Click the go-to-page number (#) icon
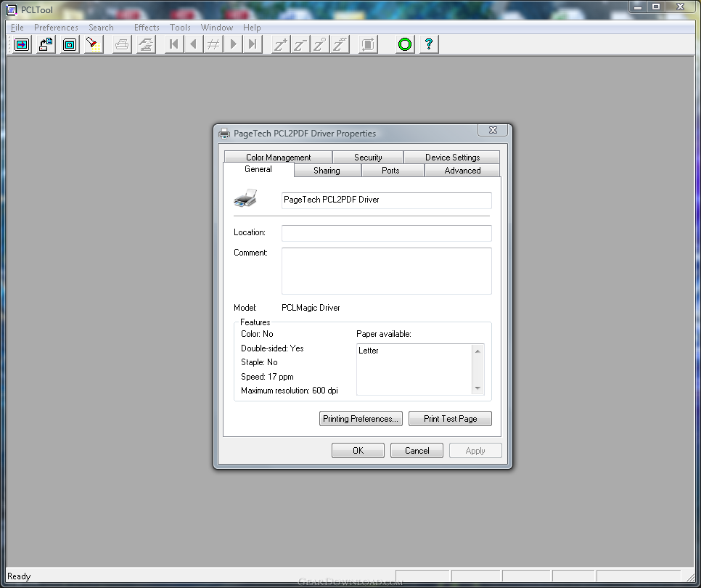The height and width of the screenshot is (588, 701). point(213,44)
